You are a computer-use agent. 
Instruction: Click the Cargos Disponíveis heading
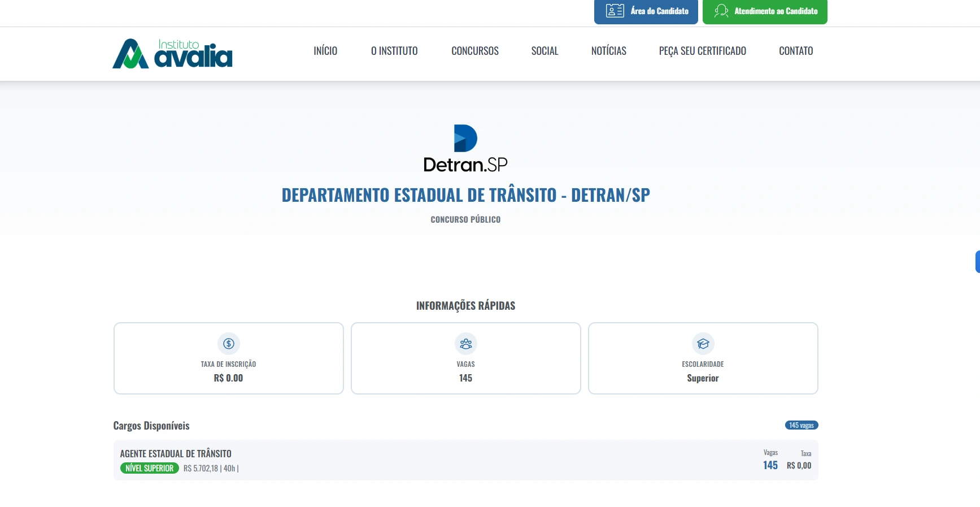[x=151, y=426]
